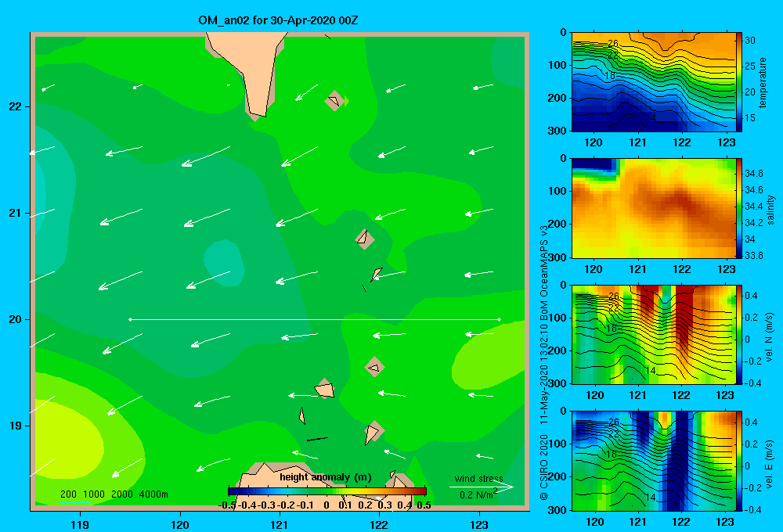
Task: Click the 0.4 value on vel. N scale
Action: click(751, 296)
